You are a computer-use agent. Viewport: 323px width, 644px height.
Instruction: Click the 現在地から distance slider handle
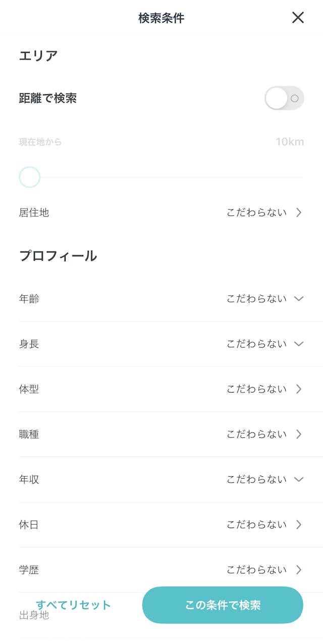tap(30, 177)
